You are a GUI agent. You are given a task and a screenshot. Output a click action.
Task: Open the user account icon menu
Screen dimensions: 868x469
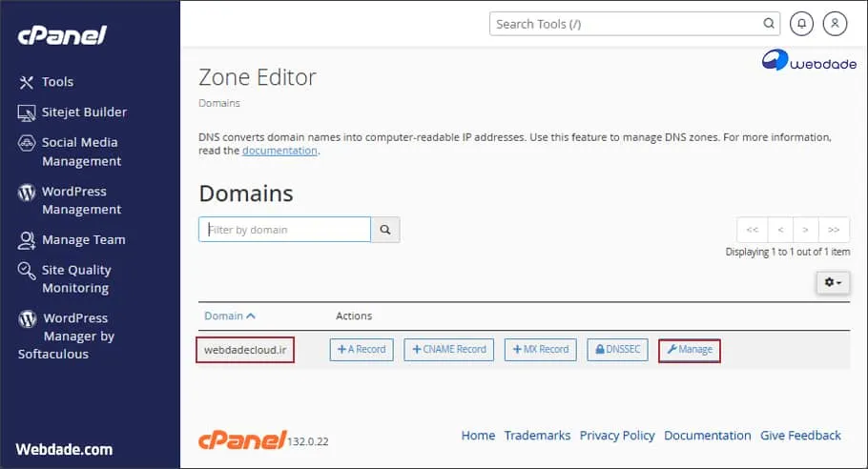coord(835,24)
